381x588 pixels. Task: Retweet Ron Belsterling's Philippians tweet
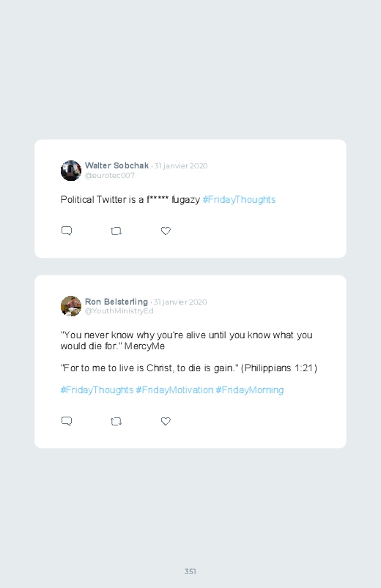pyautogui.click(x=116, y=422)
